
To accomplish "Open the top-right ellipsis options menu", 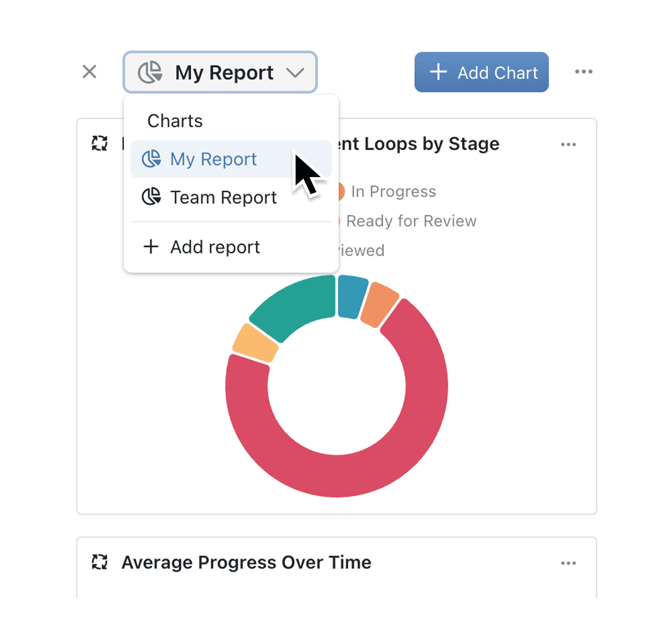I will tap(583, 72).
